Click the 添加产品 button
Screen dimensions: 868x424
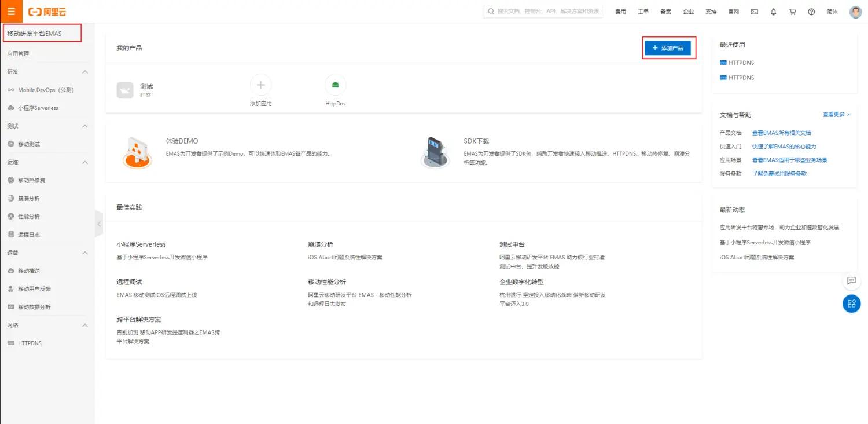point(668,48)
